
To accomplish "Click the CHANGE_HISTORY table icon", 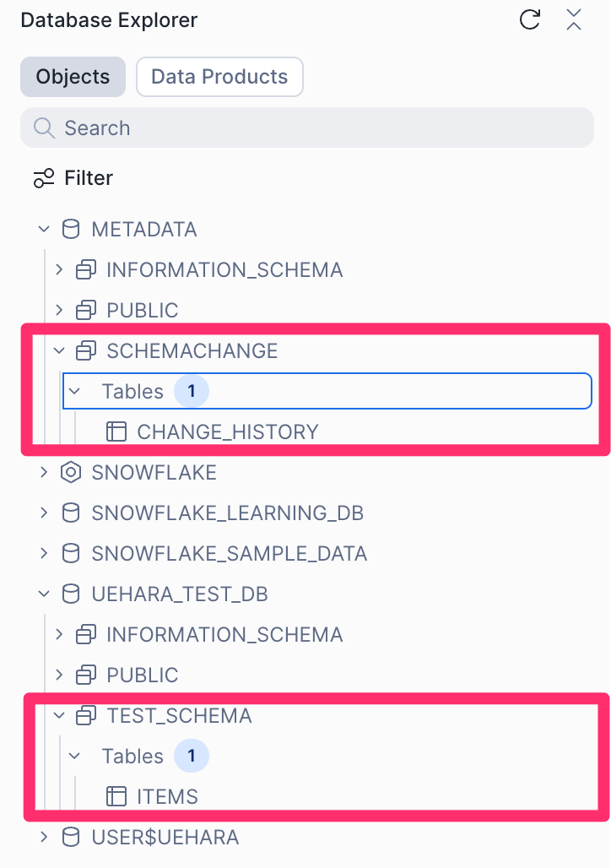I will click(x=116, y=432).
